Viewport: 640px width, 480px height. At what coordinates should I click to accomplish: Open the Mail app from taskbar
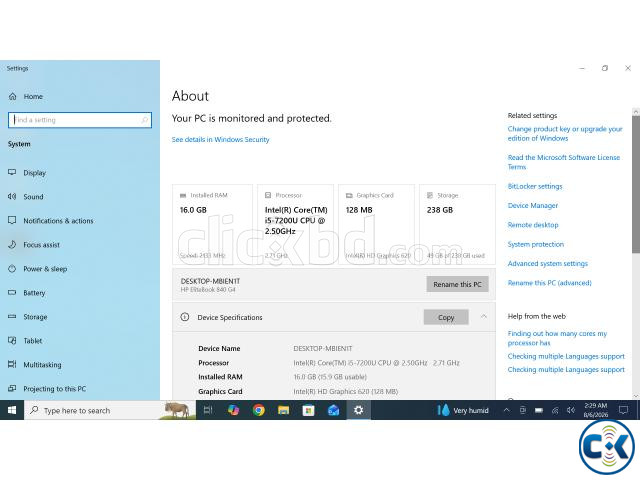[333, 410]
